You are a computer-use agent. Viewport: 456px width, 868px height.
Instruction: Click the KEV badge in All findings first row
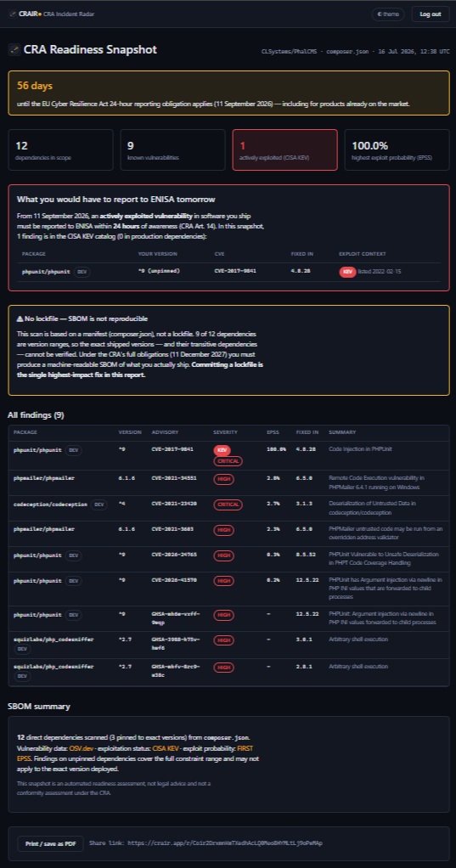point(222,450)
